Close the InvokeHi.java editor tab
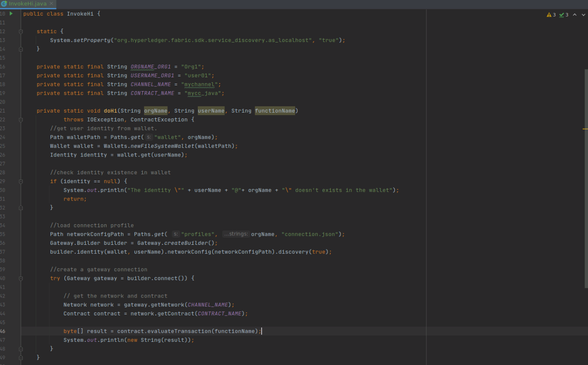Viewport: 588px width, 365px height. pyautogui.click(x=51, y=4)
